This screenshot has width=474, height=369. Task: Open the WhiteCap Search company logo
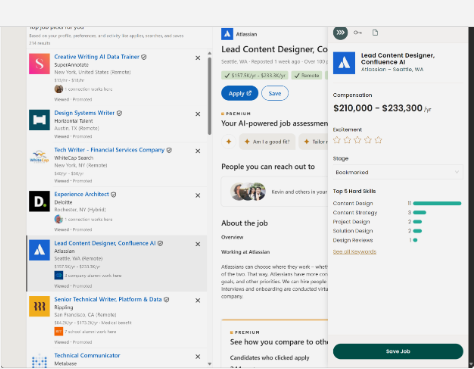(39, 157)
